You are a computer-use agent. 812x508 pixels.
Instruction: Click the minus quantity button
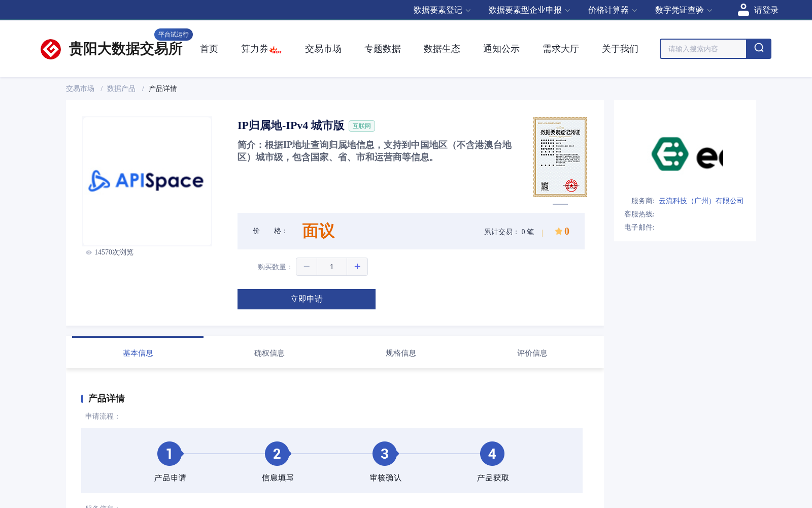[x=307, y=267]
